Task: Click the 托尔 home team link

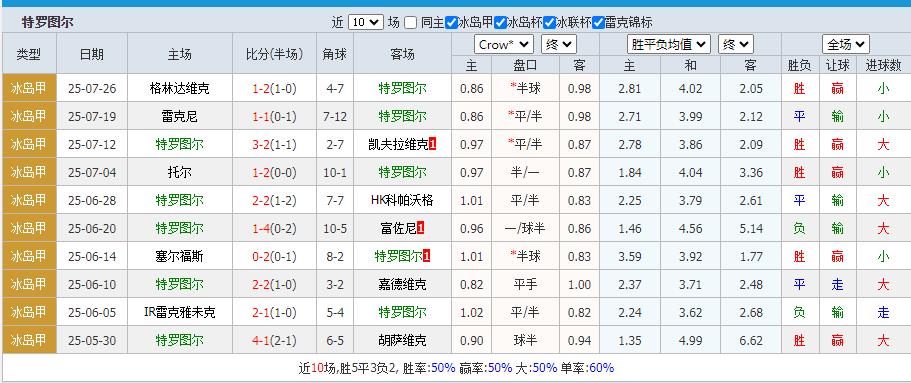Action: point(180,173)
